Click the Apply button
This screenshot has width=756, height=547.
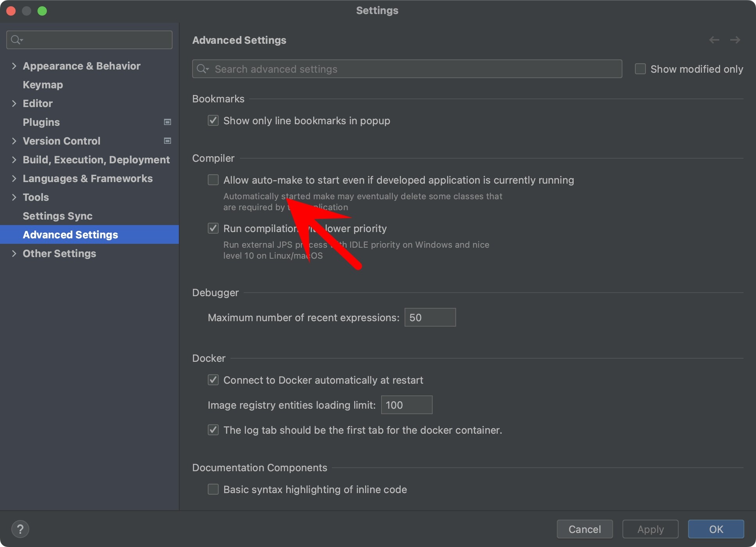[x=650, y=529]
